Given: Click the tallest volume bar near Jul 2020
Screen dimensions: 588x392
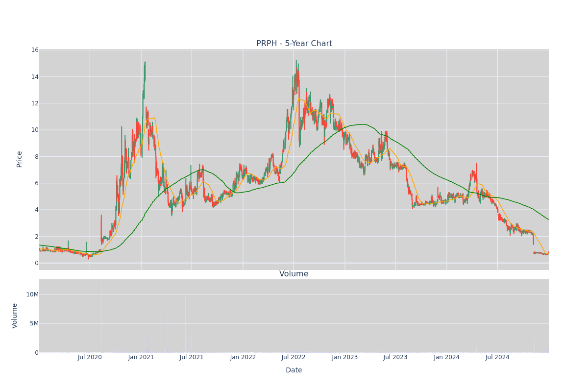Looking at the screenshot, I should click(x=101, y=317).
